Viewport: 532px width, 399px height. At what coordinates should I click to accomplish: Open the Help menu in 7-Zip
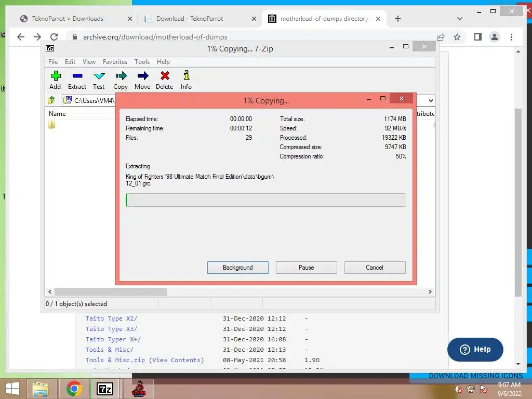pyautogui.click(x=163, y=62)
